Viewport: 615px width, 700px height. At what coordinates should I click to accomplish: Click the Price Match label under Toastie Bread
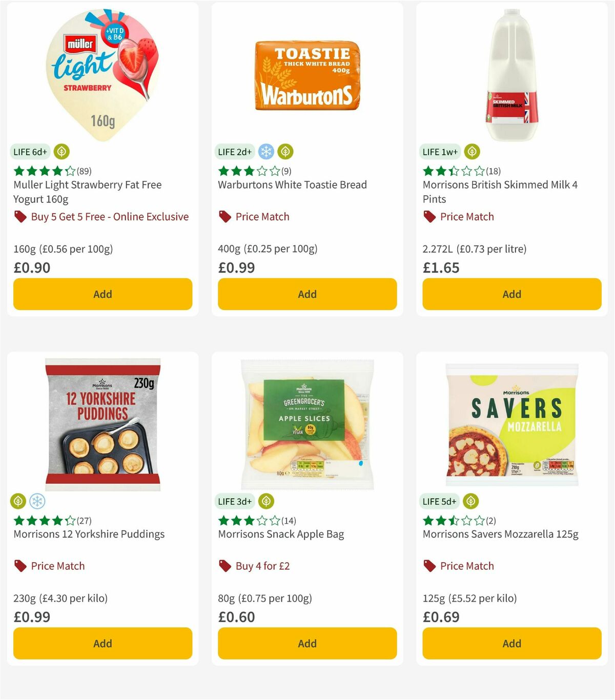click(262, 216)
